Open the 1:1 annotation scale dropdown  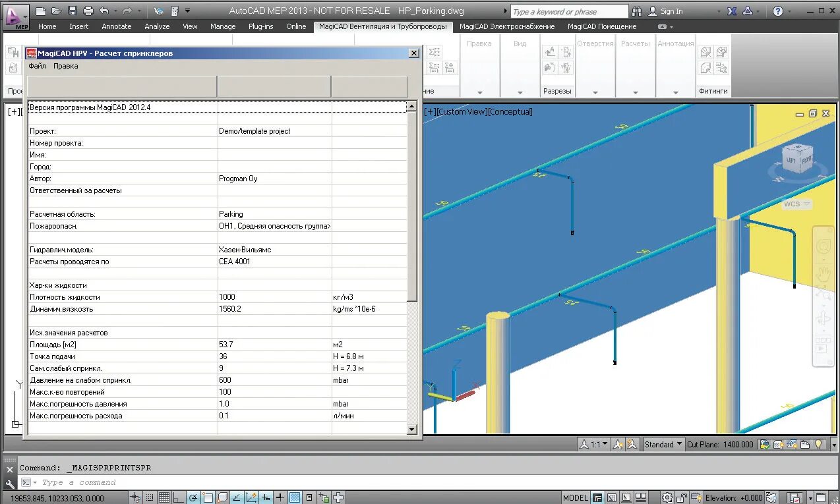(x=594, y=445)
